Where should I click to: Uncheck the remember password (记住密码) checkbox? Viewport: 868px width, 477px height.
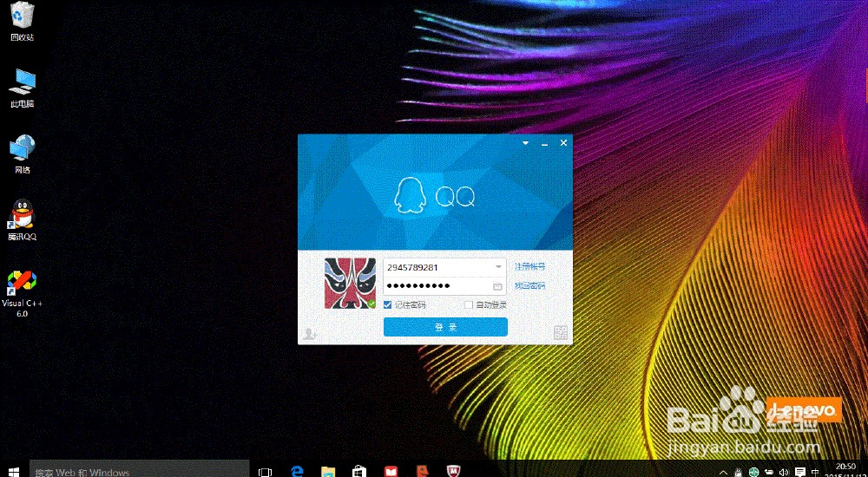click(x=387, y=305)
